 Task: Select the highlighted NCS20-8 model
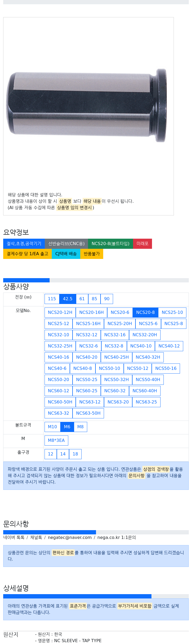pos(145,313)
